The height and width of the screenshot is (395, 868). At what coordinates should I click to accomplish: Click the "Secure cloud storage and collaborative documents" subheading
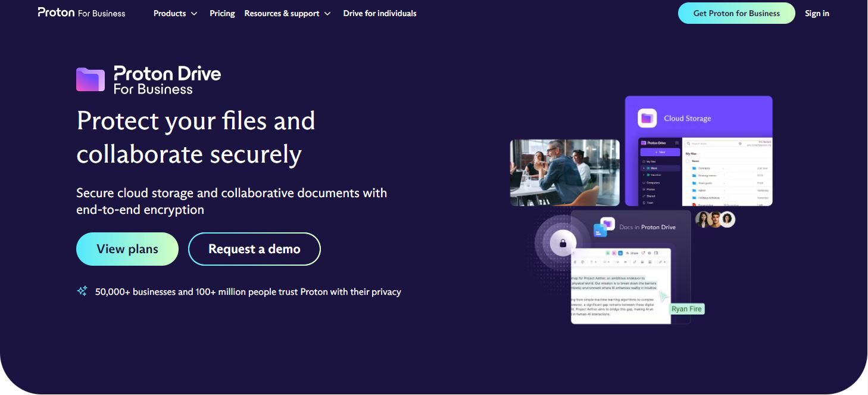click(232, 201)
